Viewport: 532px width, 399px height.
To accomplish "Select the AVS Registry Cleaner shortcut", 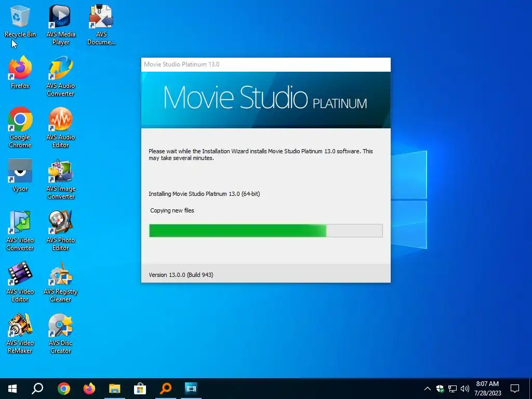I will pos(61,282).
